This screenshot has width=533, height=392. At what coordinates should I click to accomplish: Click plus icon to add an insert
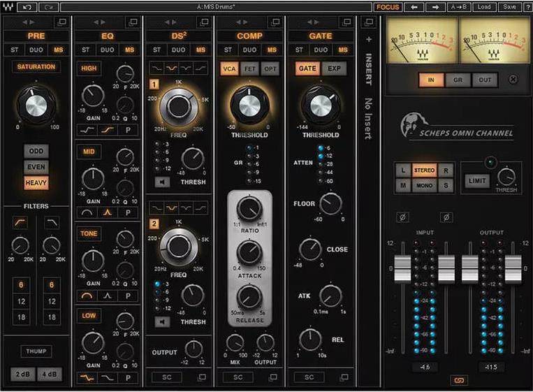click(369, 40)
